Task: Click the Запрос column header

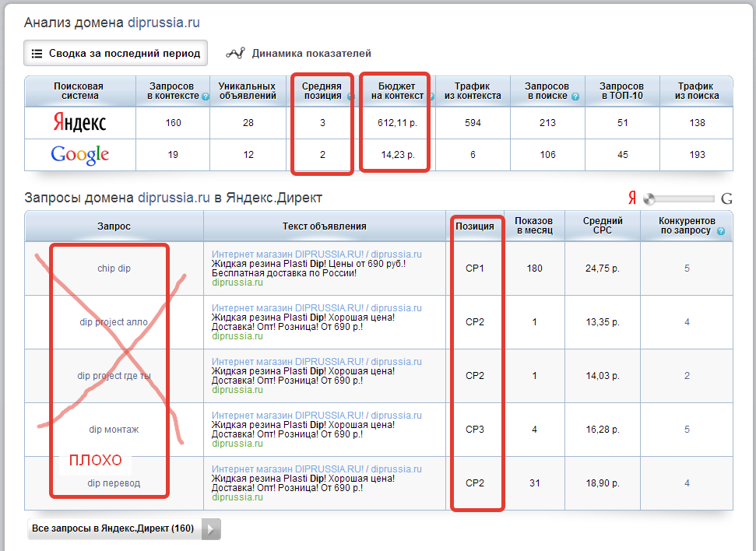Action: tap(114, 226)
